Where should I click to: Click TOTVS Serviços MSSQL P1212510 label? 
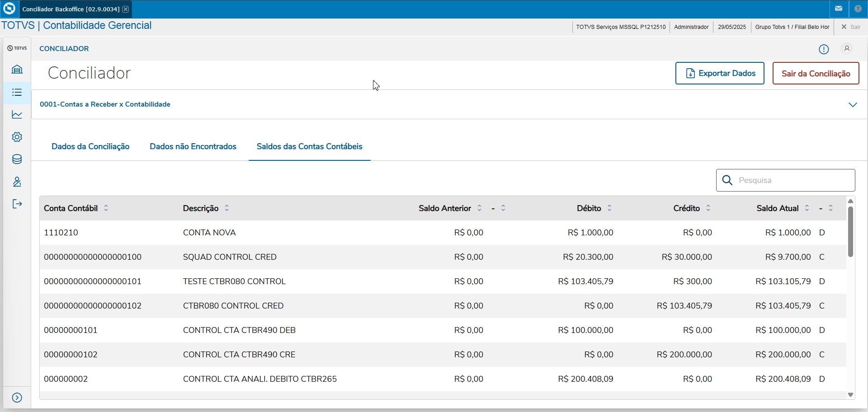[x=621, y=27]
